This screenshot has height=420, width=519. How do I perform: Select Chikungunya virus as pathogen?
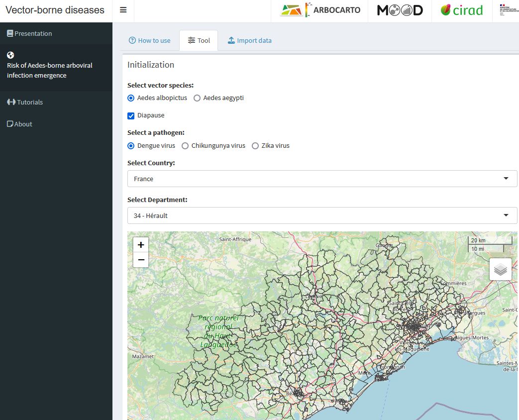[185, 146]
